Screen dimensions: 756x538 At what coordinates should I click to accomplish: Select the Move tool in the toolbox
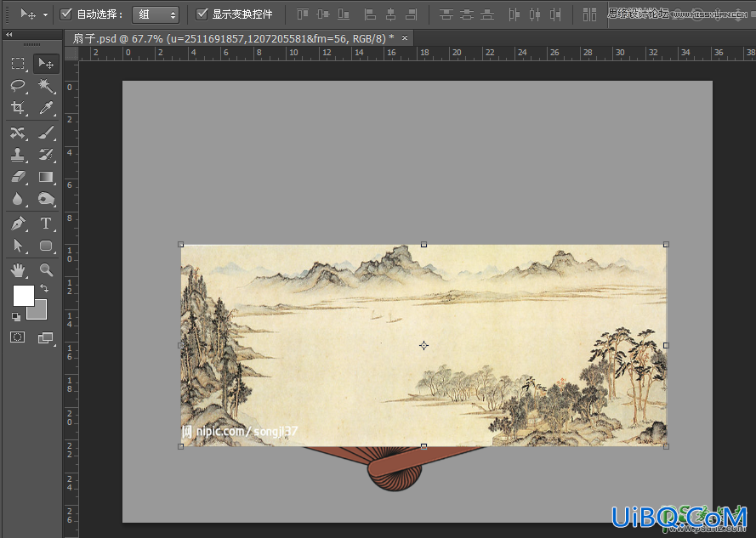coord(46,64)
